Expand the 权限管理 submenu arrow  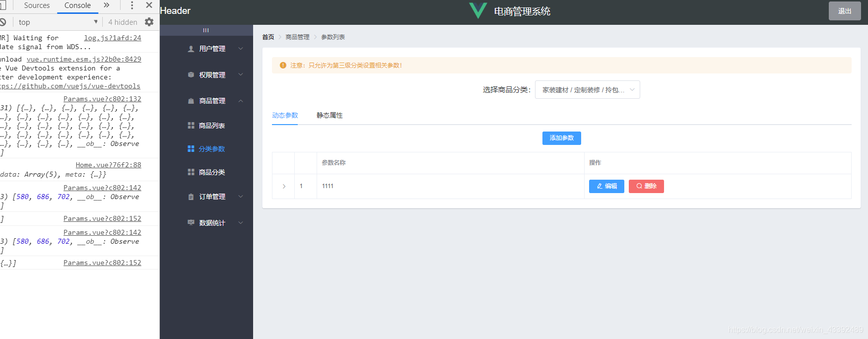pyautogui.click(x=241, y=75)
